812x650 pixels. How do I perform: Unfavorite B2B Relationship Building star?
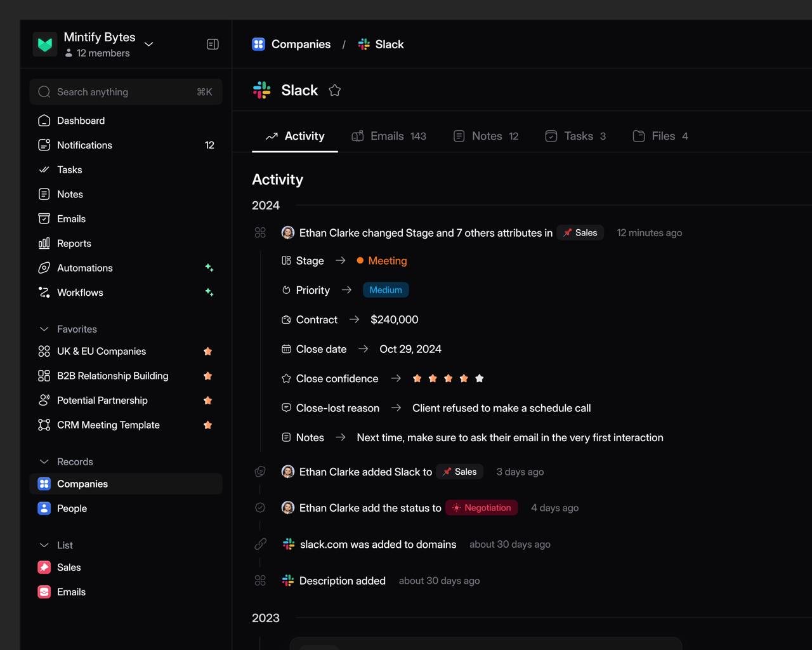207,376
